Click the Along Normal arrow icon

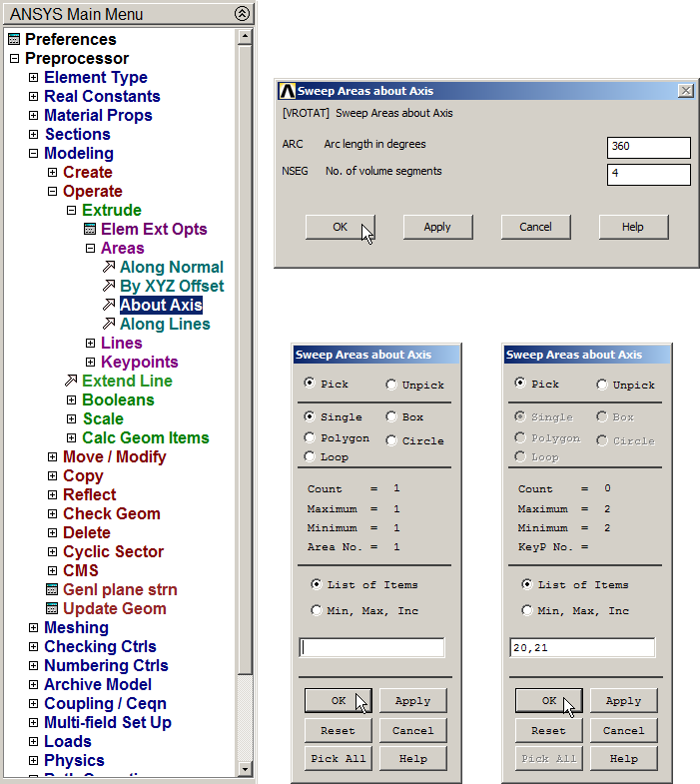109,268
